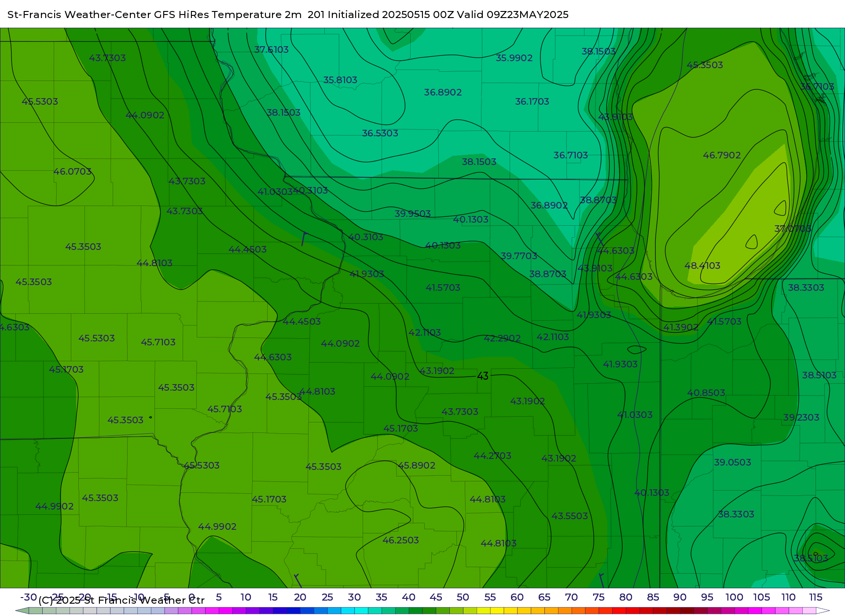
Task: Click the '80' legend tick label
Action: click(626, 598)
